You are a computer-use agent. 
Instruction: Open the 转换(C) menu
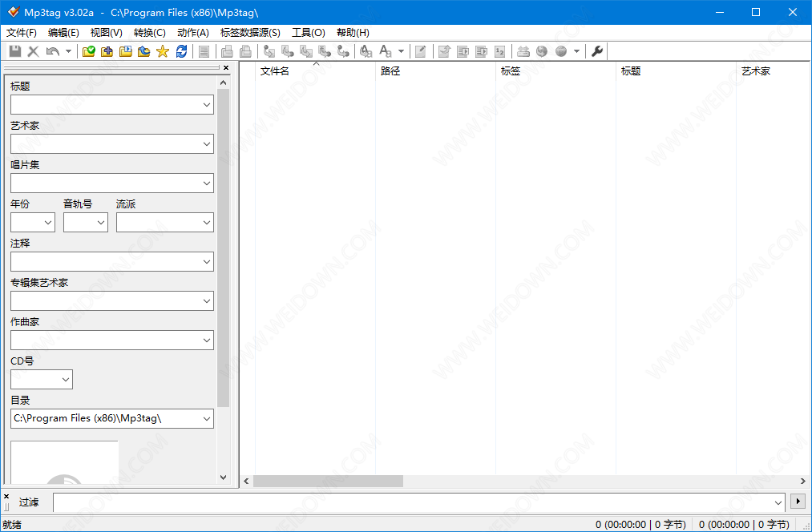[149, 33]
